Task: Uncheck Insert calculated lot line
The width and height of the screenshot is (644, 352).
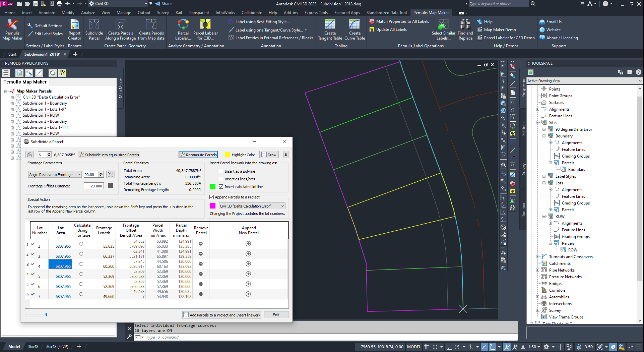Action: (221, 187)
